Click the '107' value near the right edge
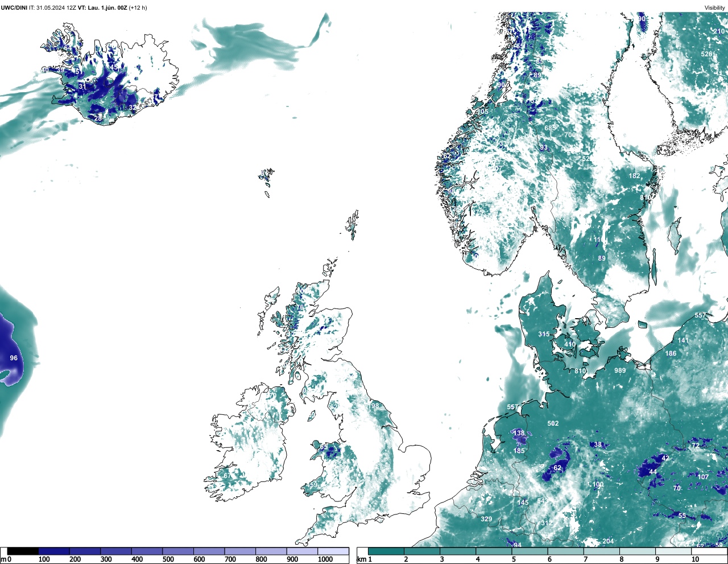This screenshot has width=728, height=564. tap(704, 477)
